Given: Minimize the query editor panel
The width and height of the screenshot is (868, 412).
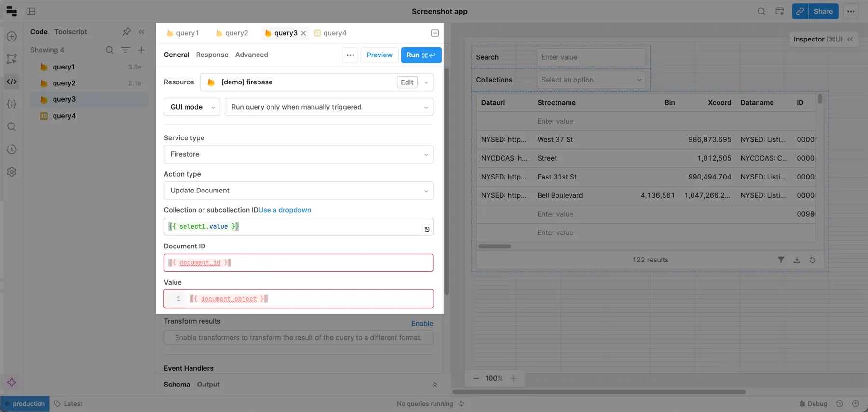Looking at the screenshot, I should (x=434, y=33).
